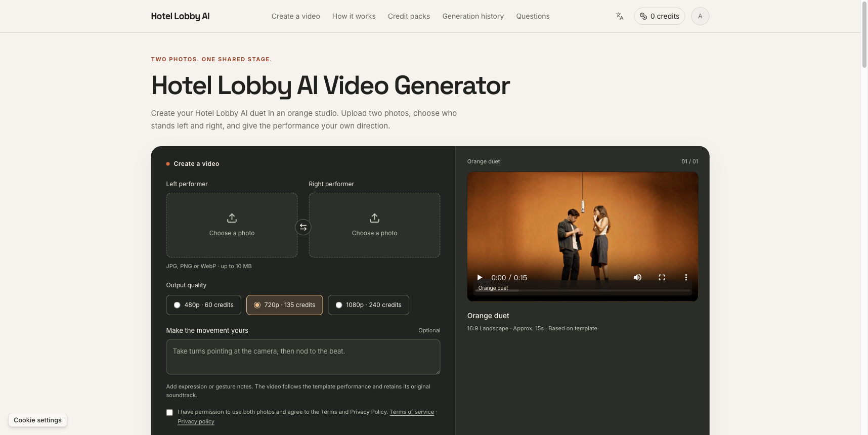Play the Orange duet video
Viewport: 868px width, 435px height.
[480, 277]
